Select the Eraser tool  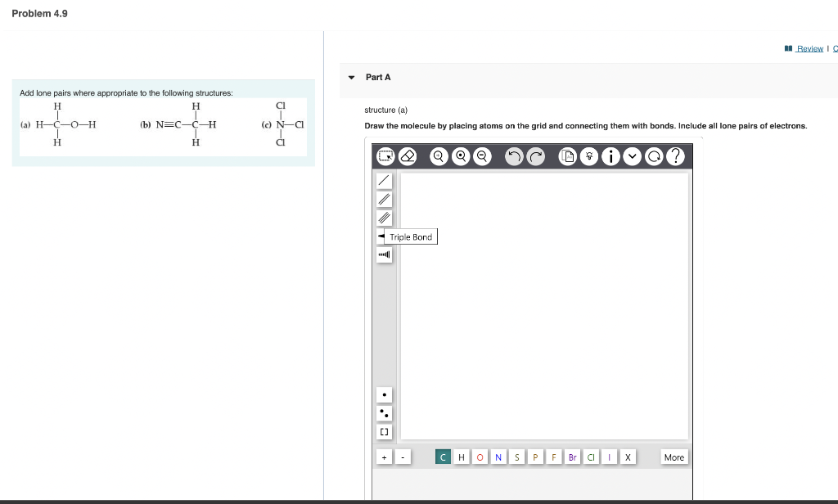coord(408,155)
